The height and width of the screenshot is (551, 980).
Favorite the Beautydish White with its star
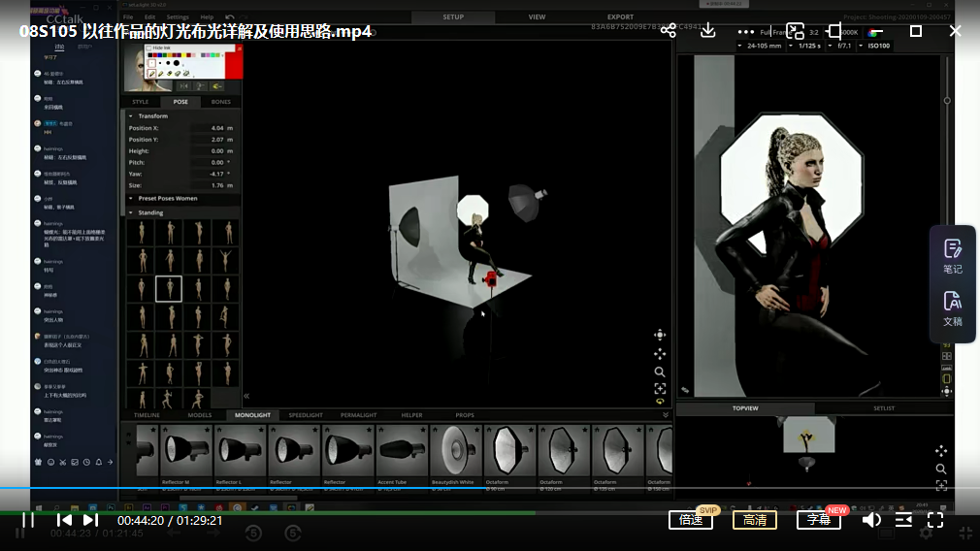pyautogui.click(x=476, y=430)
